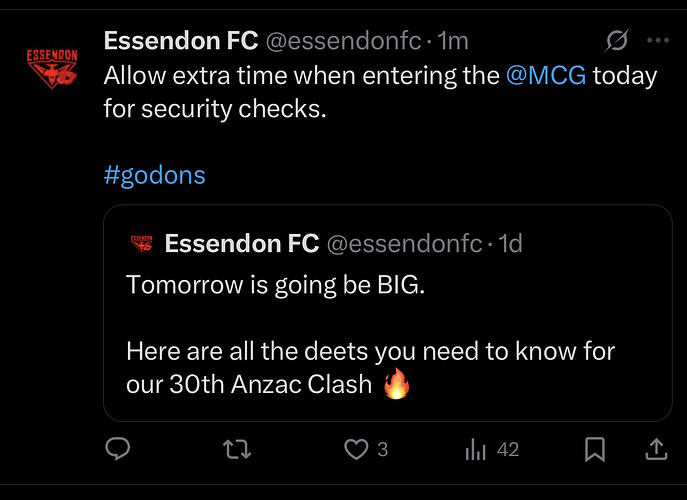Bookmark this Essendon FC tweet

click(595, 450)
